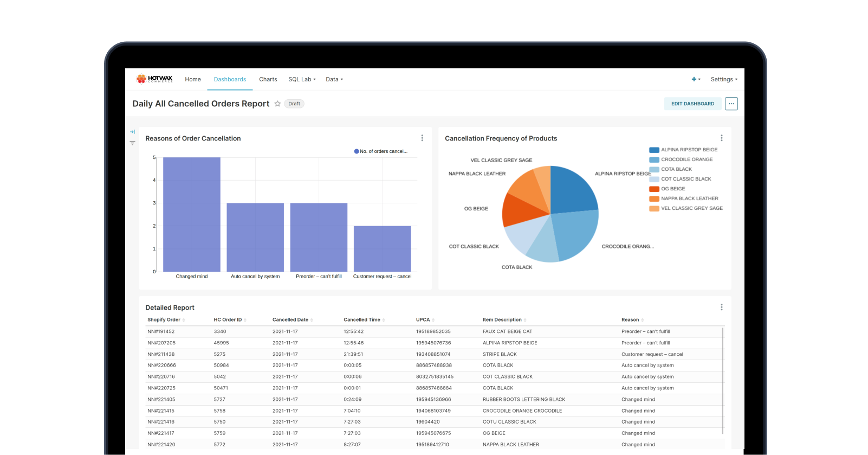Expand the Data menu
This screenshot has height=455, width=868.
click(x=334, y=79)
